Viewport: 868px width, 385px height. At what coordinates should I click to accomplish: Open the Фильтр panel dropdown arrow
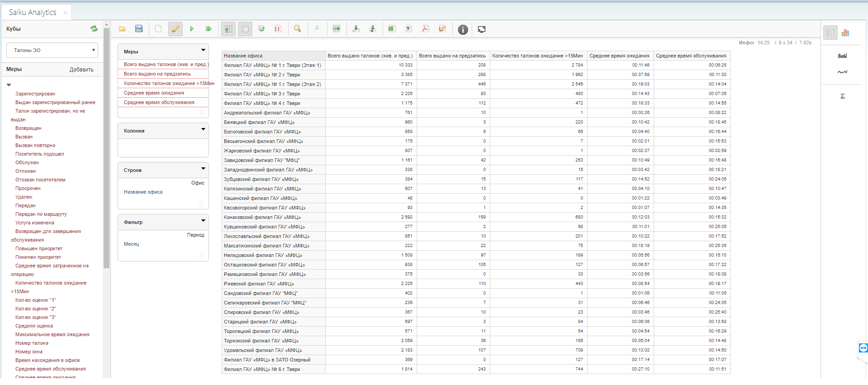click(203, 221)
